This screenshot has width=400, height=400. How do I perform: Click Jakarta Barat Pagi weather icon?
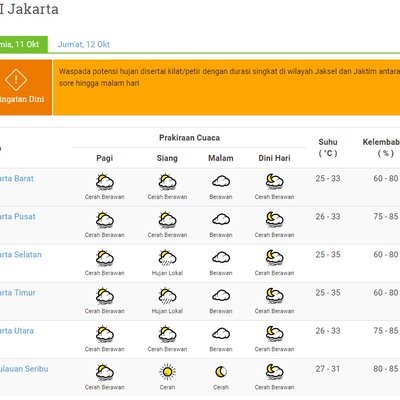coord(105,182)
